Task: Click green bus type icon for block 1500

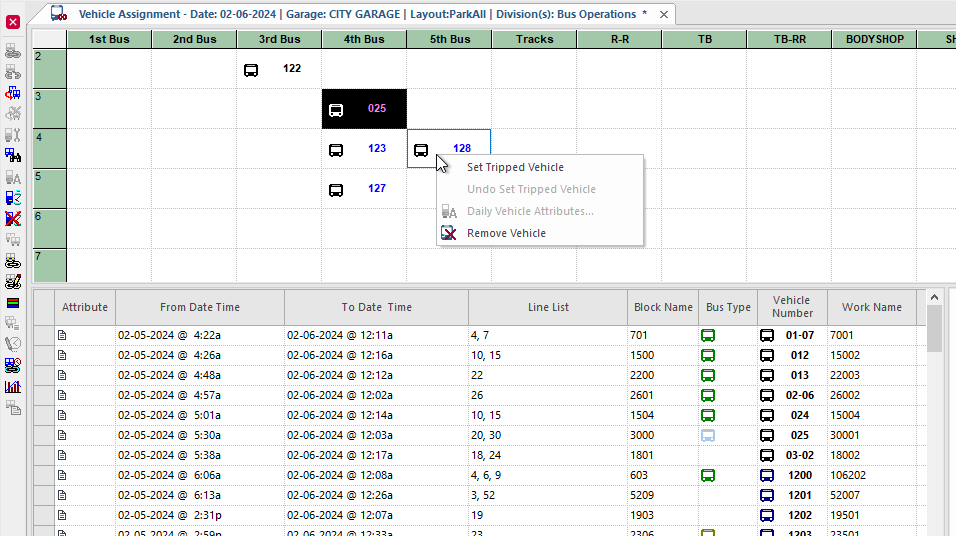Action: coord(707,355)
